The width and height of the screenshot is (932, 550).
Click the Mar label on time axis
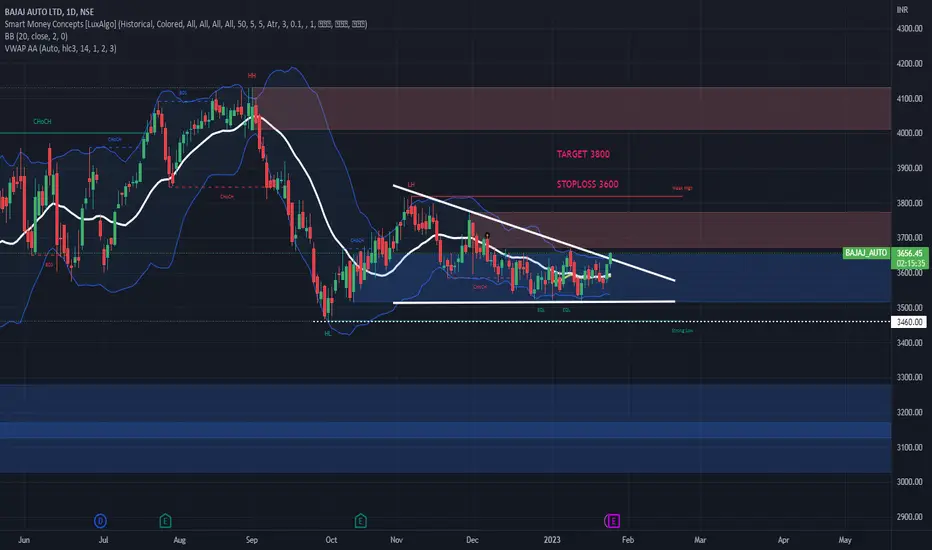[700, 540]
